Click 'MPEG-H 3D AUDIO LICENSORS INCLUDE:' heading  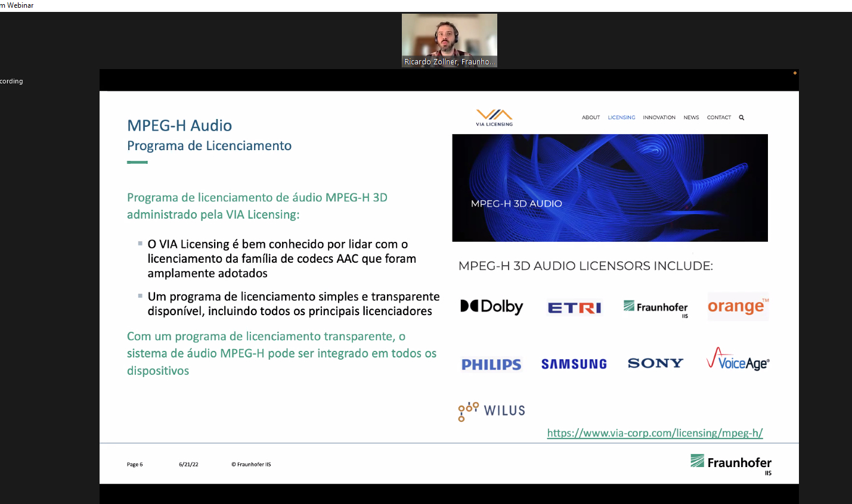coord(585,266)
